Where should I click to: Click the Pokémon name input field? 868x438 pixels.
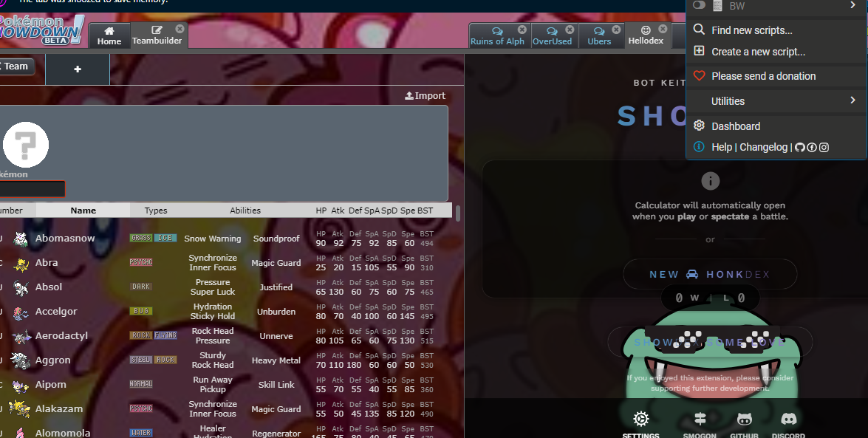pyautogui.click(x=32, y=189)
